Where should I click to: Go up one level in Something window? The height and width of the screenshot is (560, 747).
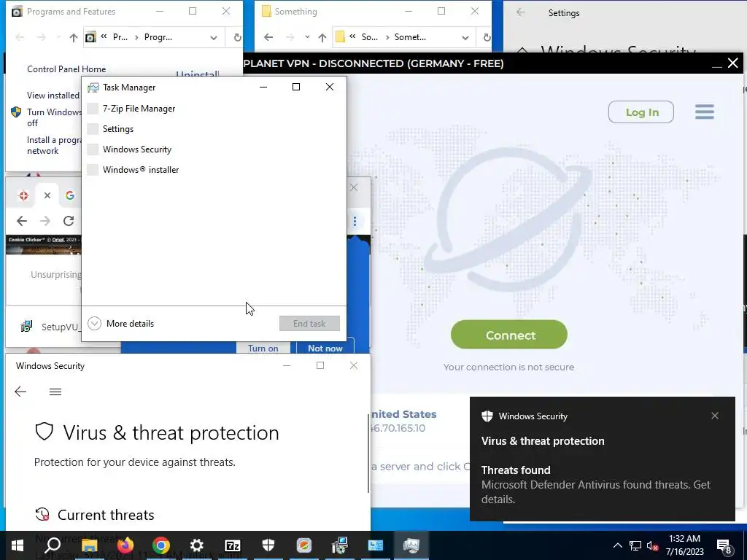coord(322,38)
